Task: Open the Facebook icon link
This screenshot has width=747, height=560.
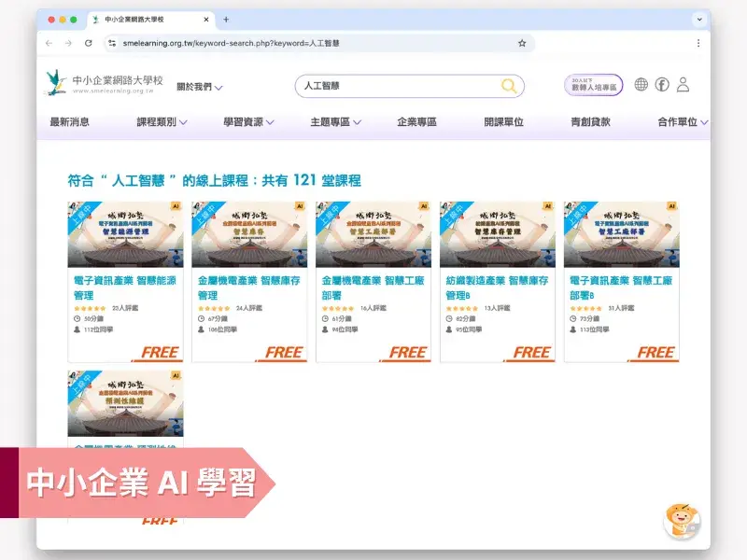Action: 662,85
